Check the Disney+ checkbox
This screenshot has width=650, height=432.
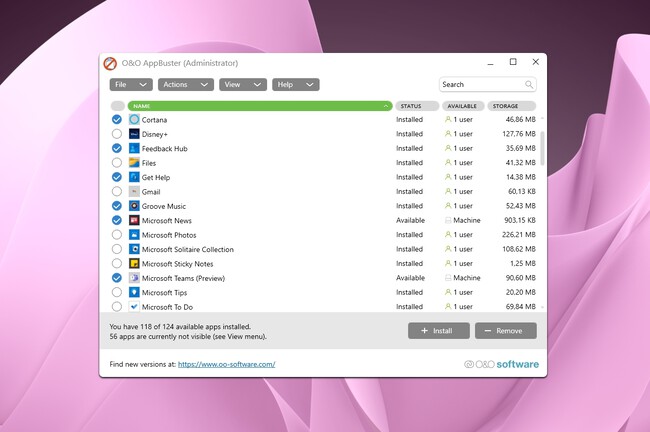tap(117, 134)
